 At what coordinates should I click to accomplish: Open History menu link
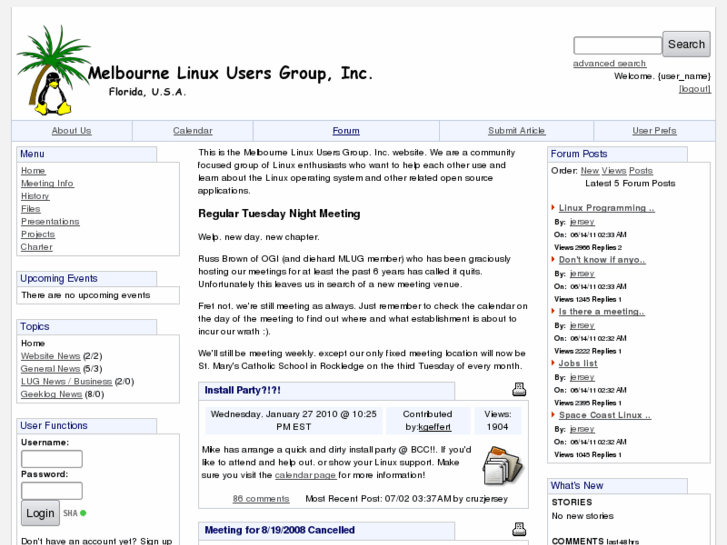[35, 196]
